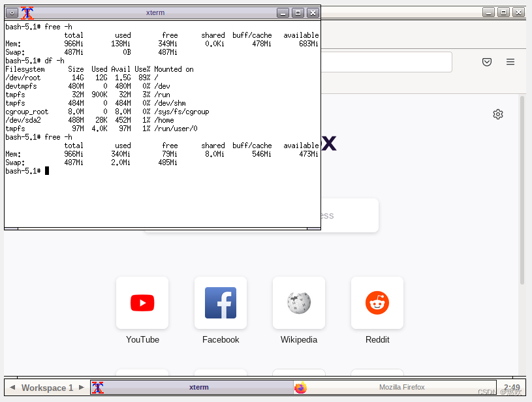The image size is (532, 402).
Task: Click the '/dev/shm' mount path
Action: 170,103
